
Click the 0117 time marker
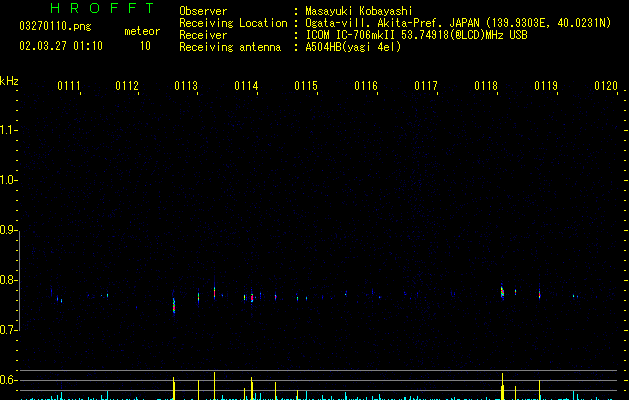click(x=426, y=86)
